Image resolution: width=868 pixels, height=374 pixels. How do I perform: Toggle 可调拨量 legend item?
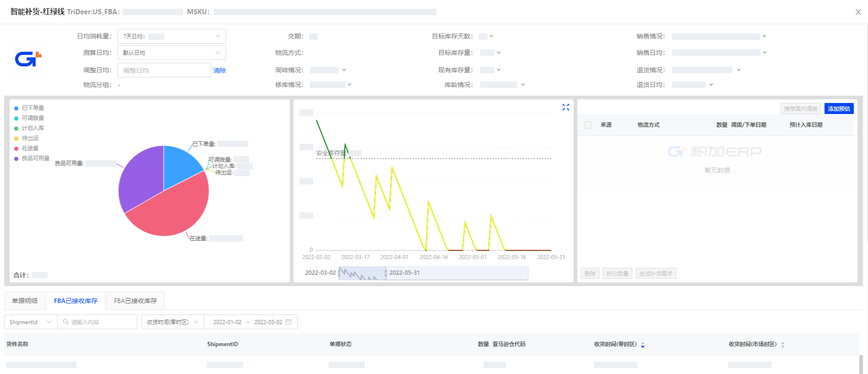(x=29, y=118)
